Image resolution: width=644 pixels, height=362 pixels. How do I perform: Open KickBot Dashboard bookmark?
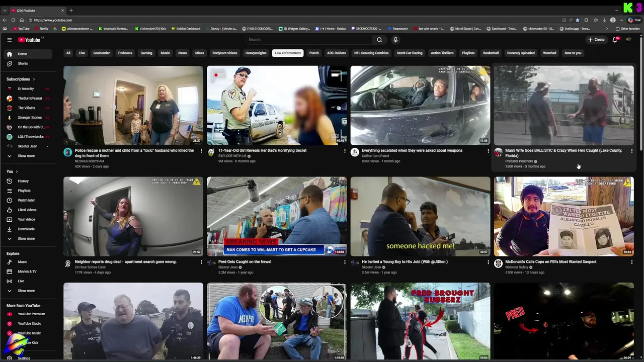coord(186,29)
